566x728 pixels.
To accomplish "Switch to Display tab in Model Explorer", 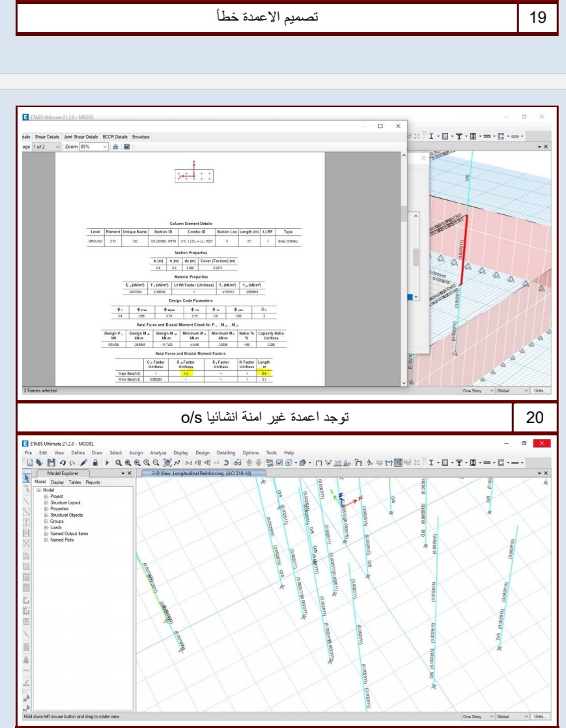I will [57, 482].
